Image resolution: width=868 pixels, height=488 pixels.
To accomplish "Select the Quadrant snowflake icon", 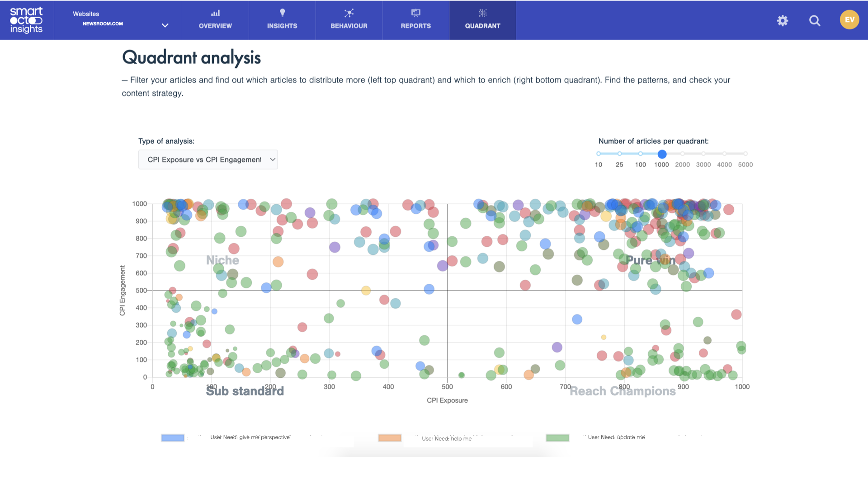I will click(482, 13).
